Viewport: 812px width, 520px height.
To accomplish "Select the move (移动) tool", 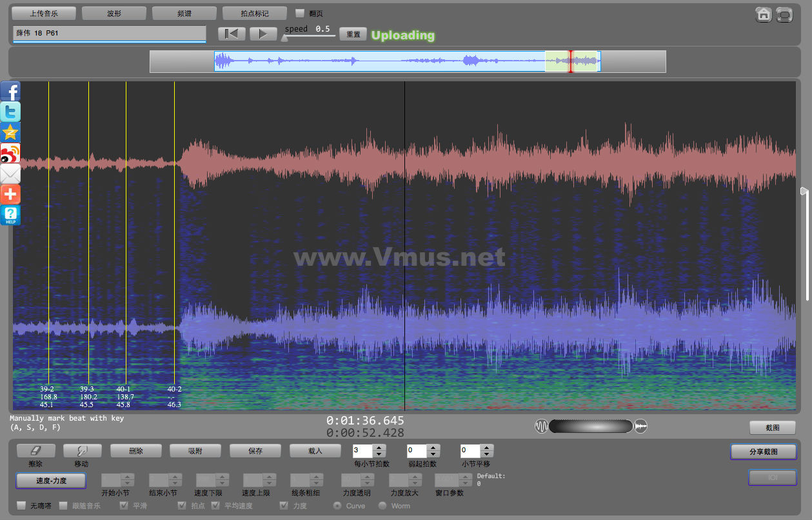I will point(81,451).
